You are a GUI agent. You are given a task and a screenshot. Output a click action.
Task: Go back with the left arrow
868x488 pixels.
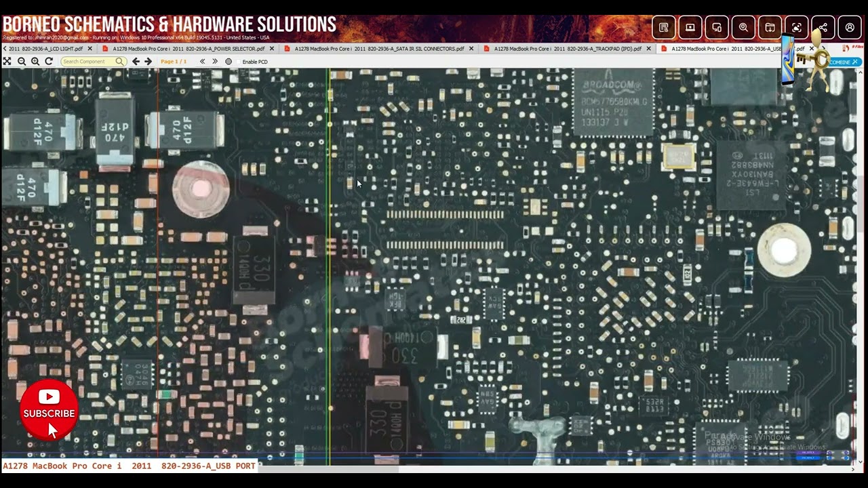[136, 61]
